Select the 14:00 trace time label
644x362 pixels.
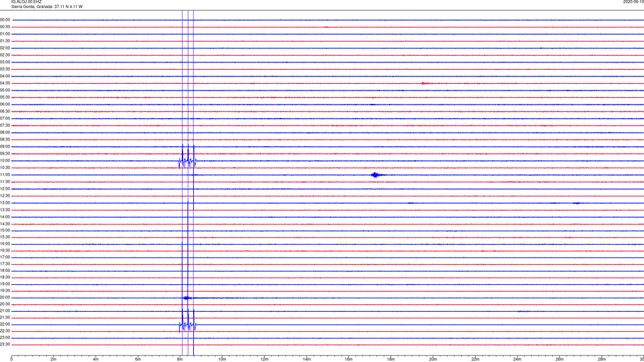click(5, 217)
